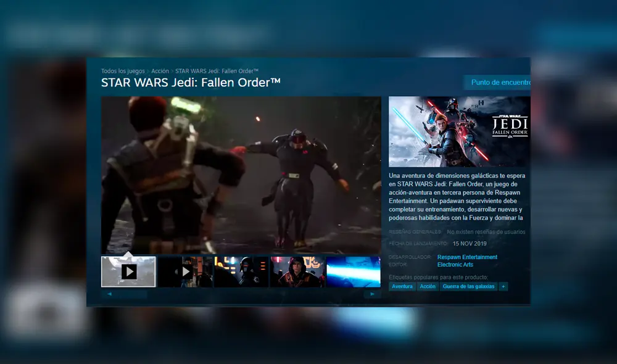Viewport: 617px width, 364px height.
Task: Click the play overlay on the highlighted trailer thumbnail
Action: pyautogui.click(x=130, y=271)
